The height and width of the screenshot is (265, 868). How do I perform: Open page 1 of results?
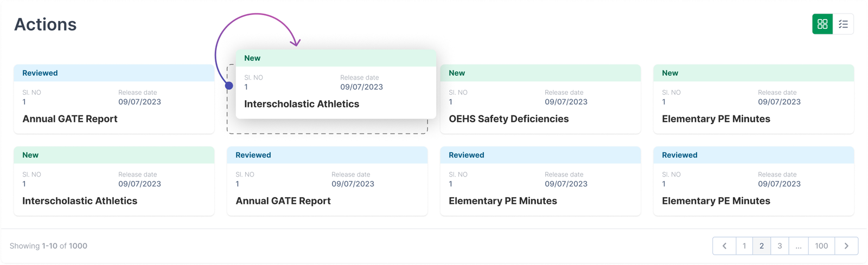744,246
